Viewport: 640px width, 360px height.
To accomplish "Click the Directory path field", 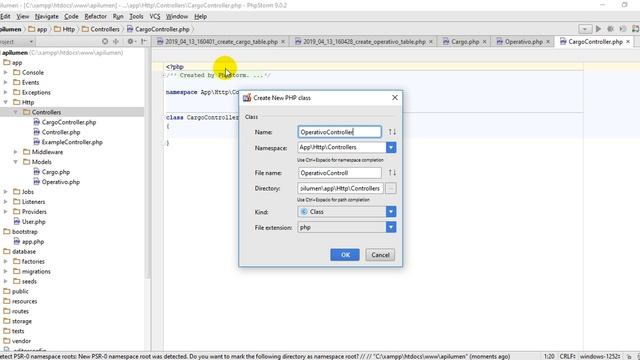I will [340, 188].
